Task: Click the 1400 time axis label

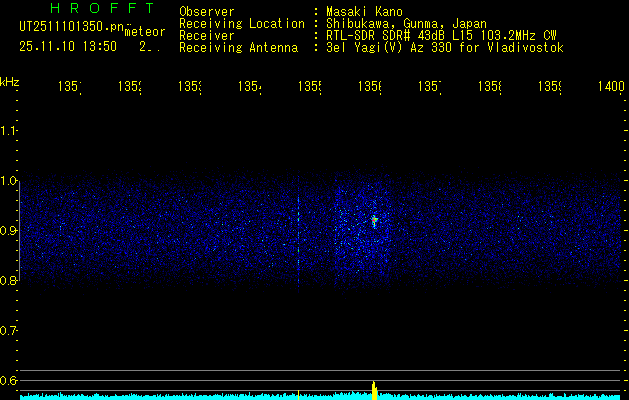Action: pos(611,86)
